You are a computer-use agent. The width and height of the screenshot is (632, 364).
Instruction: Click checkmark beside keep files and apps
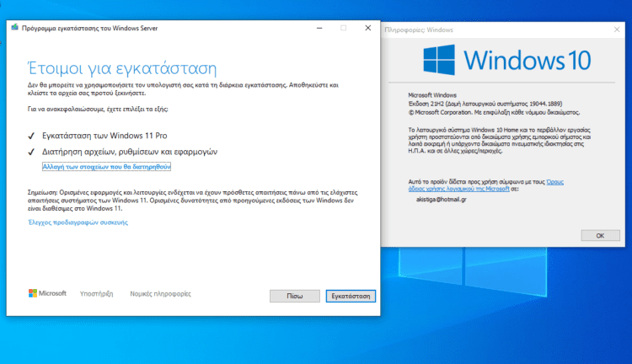[31, 152]
